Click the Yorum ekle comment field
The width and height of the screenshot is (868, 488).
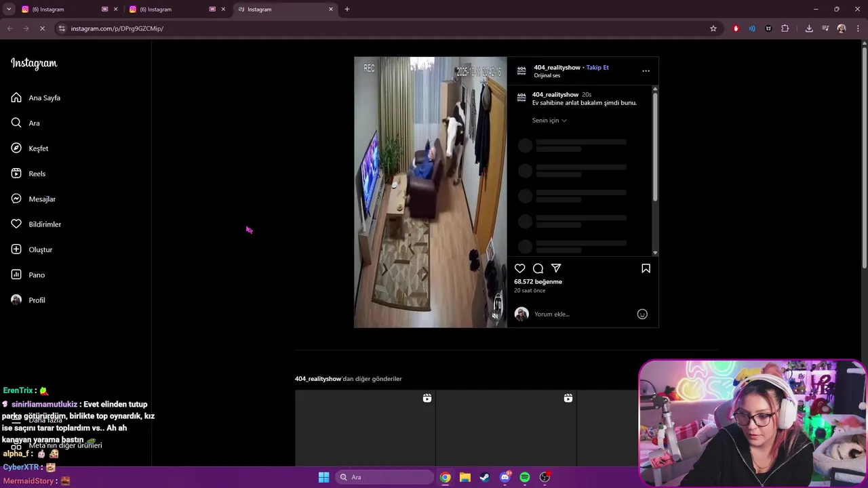pos(583,314)
